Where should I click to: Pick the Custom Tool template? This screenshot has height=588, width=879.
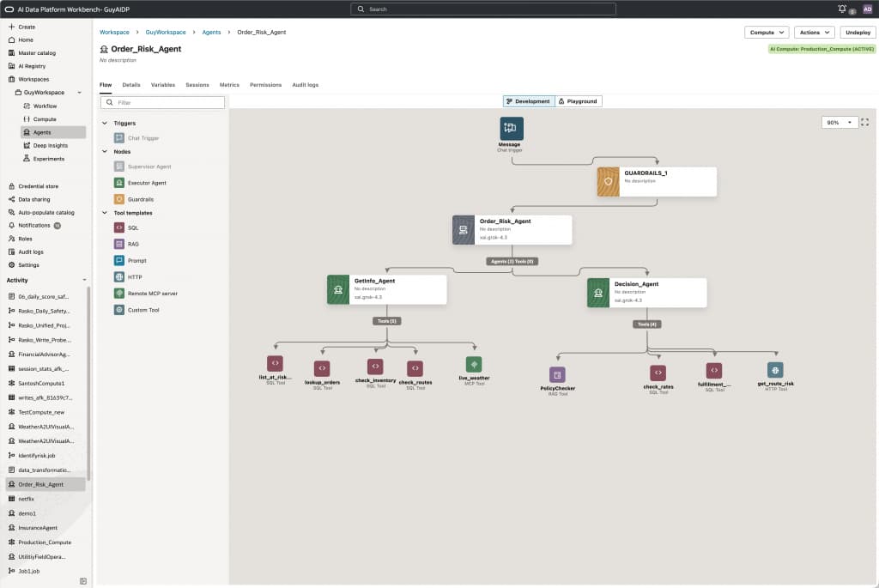pyautogui.click(x=137, y=309)
